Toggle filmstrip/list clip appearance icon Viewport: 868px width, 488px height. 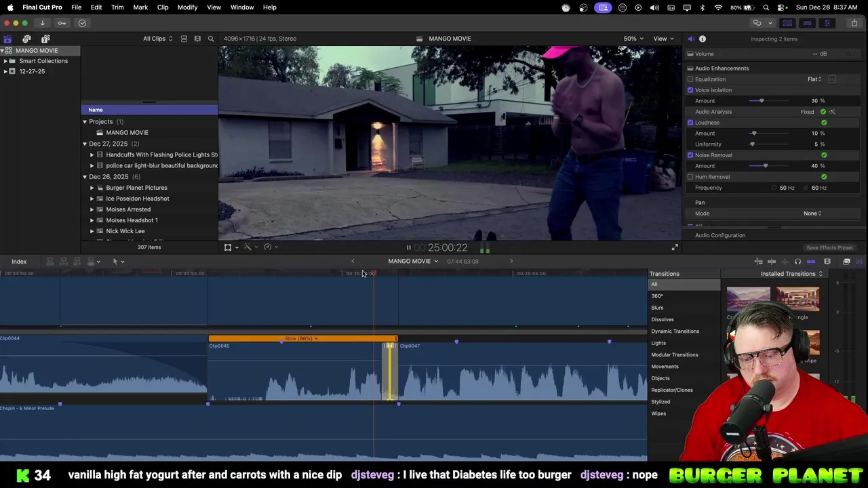[184, 39]
